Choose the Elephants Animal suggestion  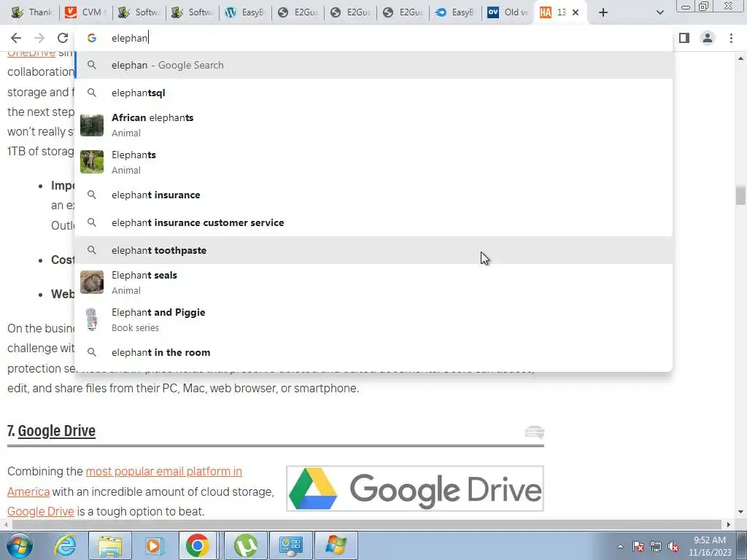pyautogui.click(x=373, y=163)
